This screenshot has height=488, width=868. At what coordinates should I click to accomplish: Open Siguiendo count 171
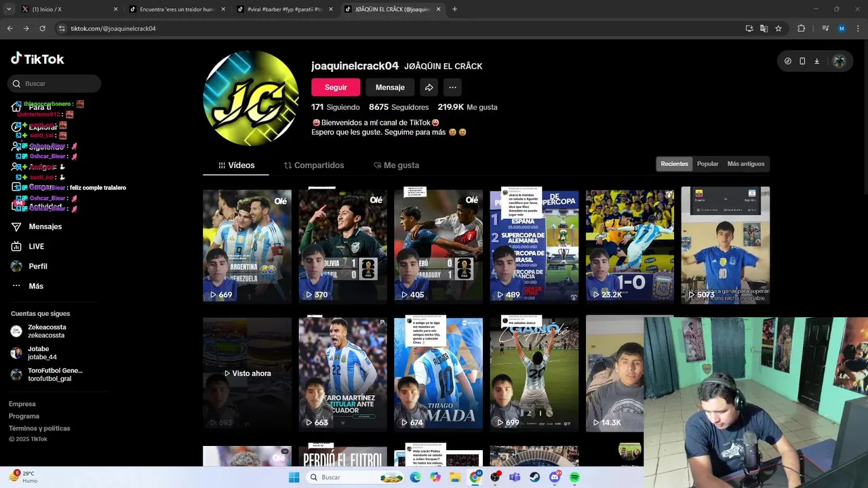coord(336,107)
